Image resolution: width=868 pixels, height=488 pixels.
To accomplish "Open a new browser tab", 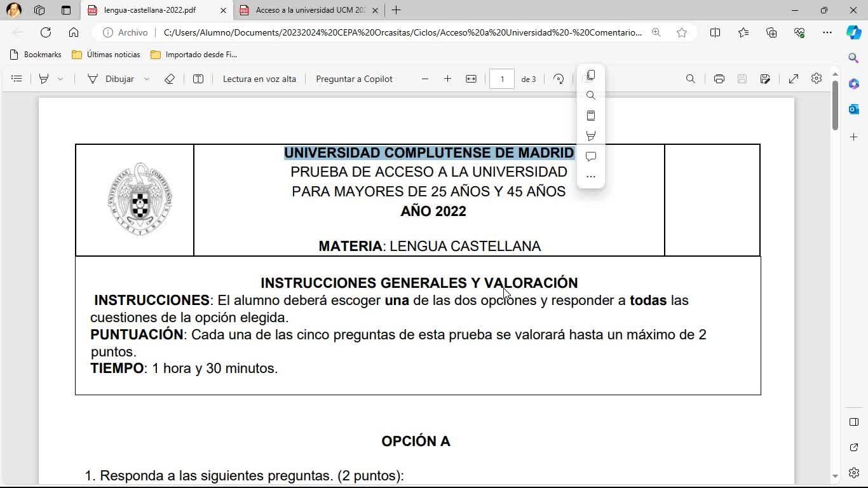I will (396, 10).
